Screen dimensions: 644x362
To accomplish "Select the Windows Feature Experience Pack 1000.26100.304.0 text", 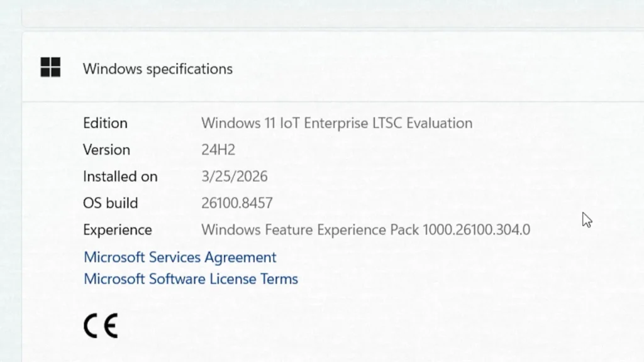I will [x=365, y=230].
